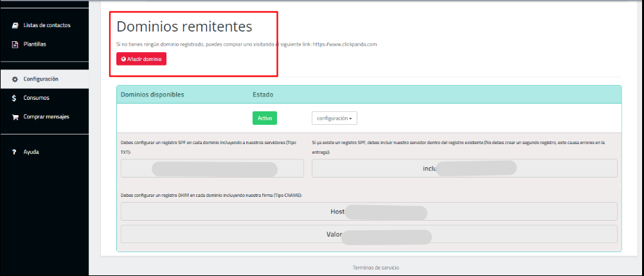This screenshot has height=276, width=644.
Task: Click the green Activo status badge
Action: (265, 118)
